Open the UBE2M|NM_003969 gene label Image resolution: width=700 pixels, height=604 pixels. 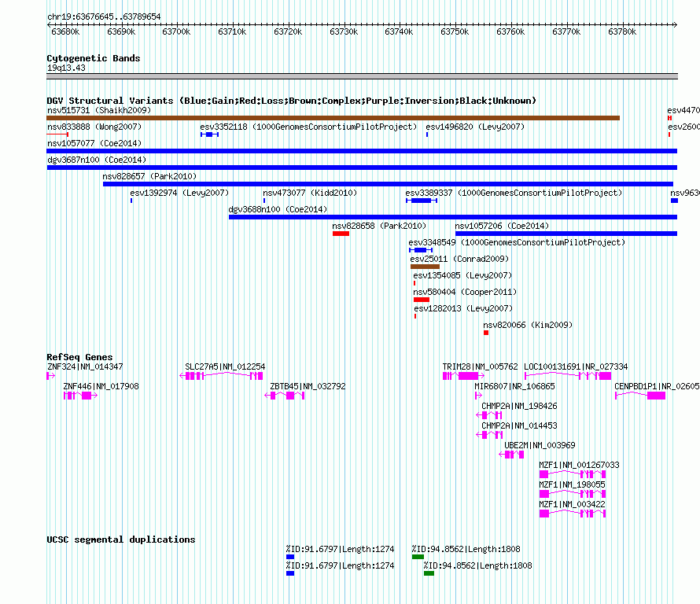click(540, 445)
